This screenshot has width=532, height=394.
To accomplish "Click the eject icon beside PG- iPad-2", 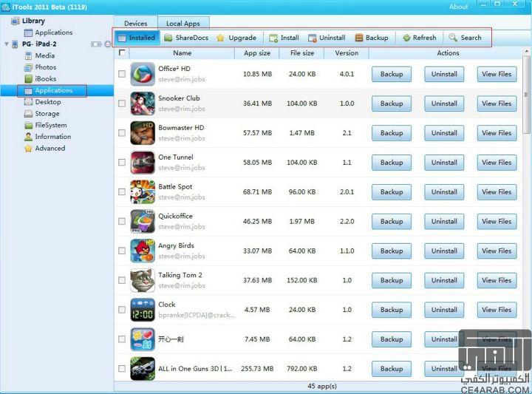I will coord(108,44).
